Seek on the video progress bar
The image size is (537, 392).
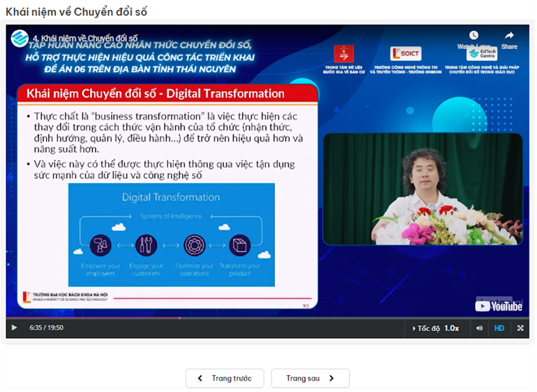267,318
